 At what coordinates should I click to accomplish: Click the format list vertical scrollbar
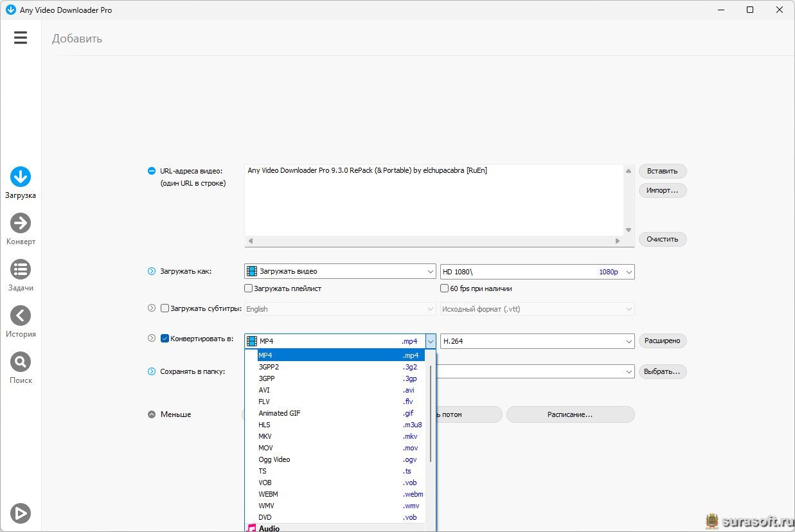(x=430, y=411)
